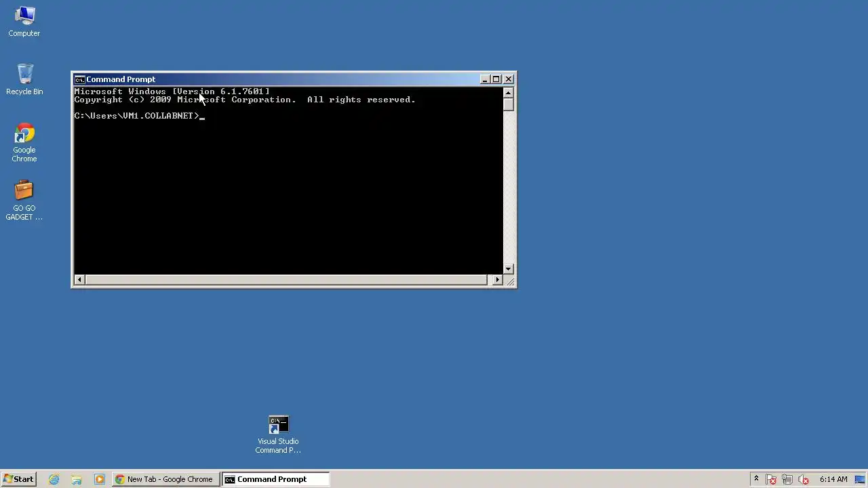868x488 pixels.
Task: Select the Google Chrome desktop shortcut
Action: click(x=24, y=142)
